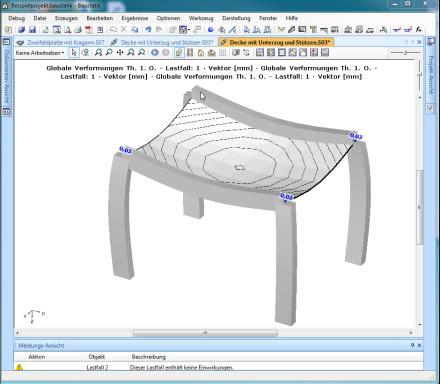The image size is (440, 384).
Task: Click the magnifier zoom tool in view toolbar
Action: pyautogui.click(x=109, y=52)
